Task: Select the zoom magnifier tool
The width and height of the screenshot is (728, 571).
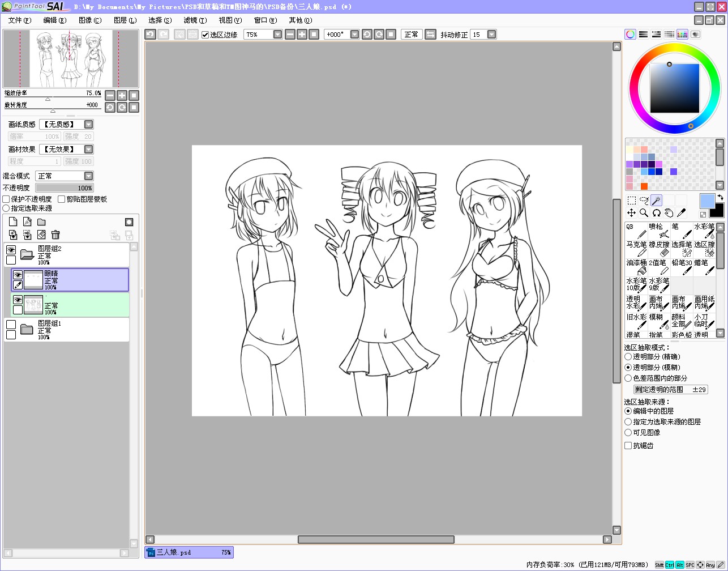Action: point(644,213)
